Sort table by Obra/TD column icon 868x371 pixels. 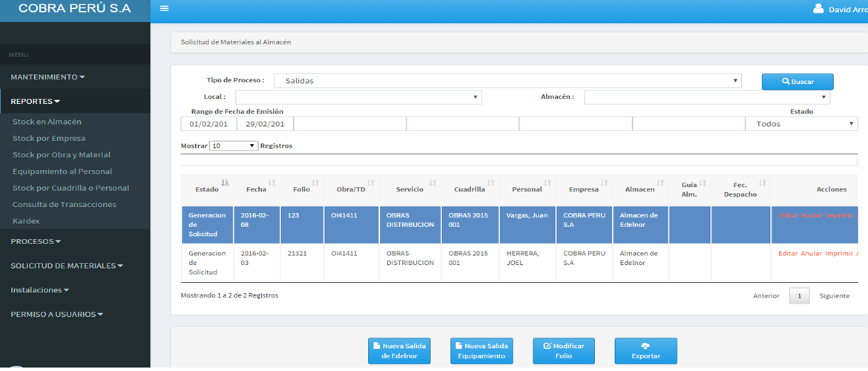point(371,183)
